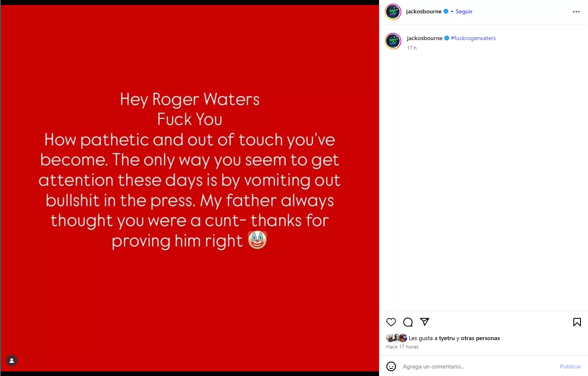Save the post with the bookmark icon
588x376 pixels.
pos(577,322)
